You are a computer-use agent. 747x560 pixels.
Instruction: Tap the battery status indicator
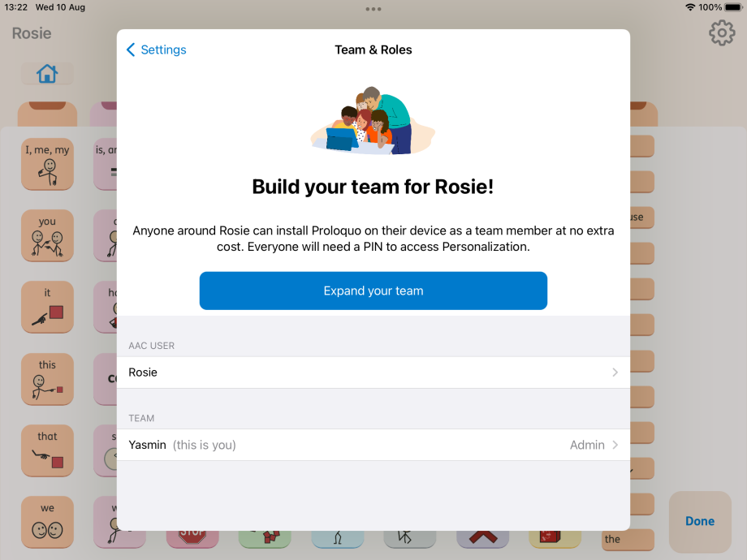(733, 7)
